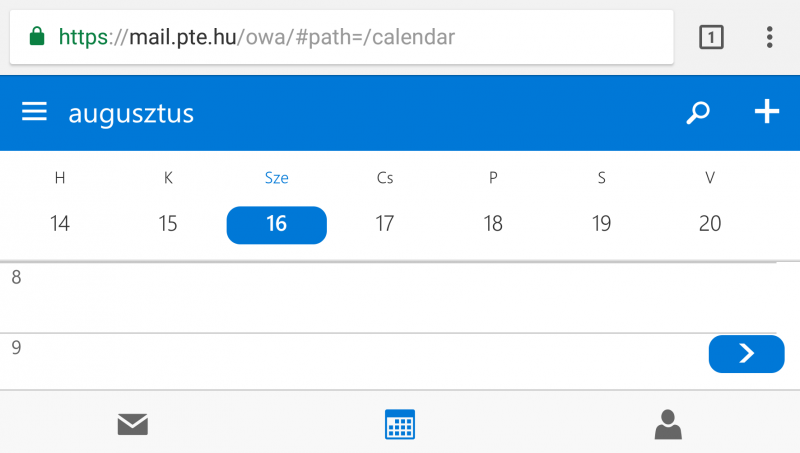
Task: Select Tuesday 15 in week strip
Action: click(168, 223)
